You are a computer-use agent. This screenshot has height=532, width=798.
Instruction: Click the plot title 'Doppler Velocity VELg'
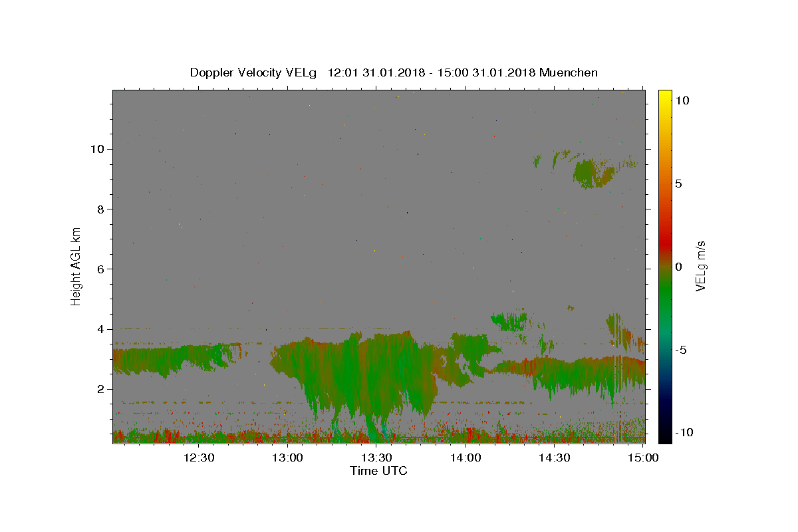pos(254,72)
